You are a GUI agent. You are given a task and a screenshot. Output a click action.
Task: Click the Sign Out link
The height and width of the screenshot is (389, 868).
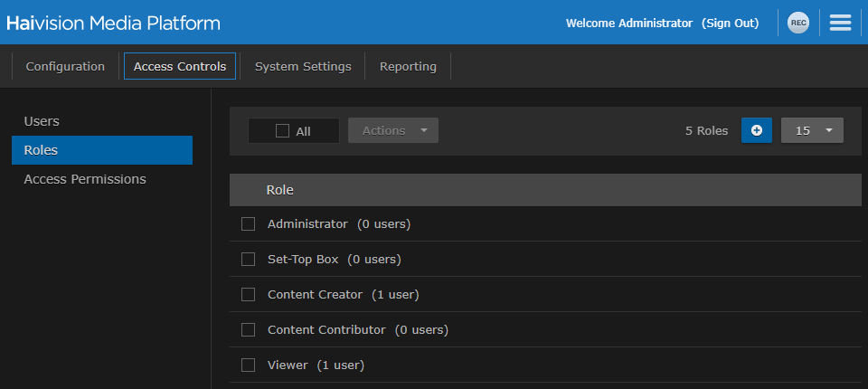click(731, 24)
